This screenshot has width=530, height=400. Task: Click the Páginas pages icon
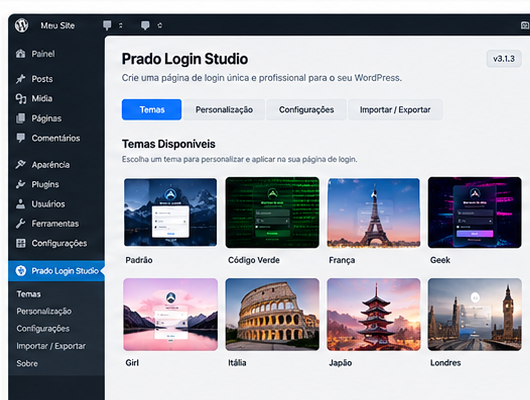(20, 118)
